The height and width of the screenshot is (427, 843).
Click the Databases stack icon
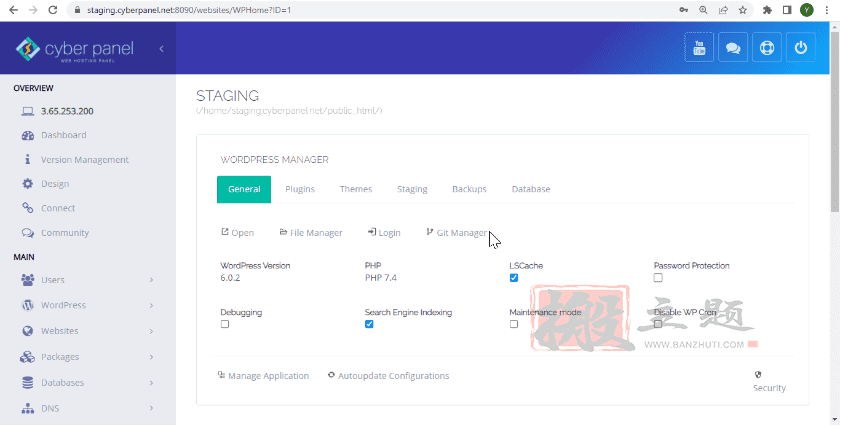pyautogui.click(x=27, y=382)
